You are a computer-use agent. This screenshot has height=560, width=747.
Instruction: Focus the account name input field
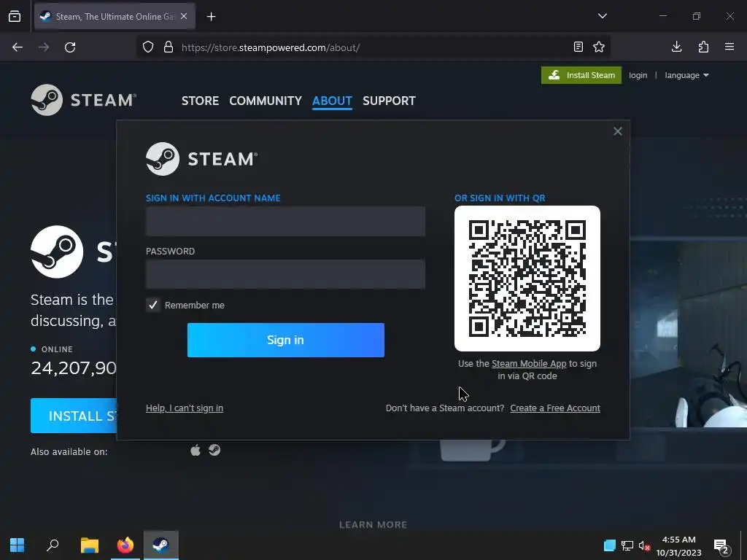[285, 221]
